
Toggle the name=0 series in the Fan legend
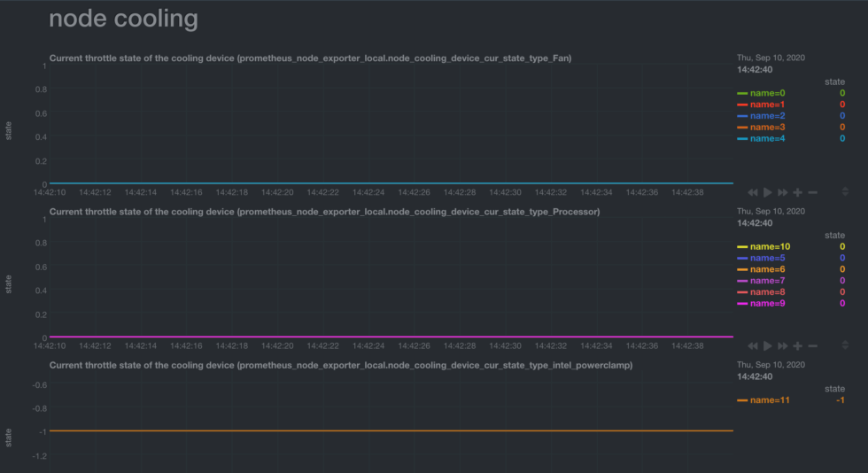(x=767, y=93)
